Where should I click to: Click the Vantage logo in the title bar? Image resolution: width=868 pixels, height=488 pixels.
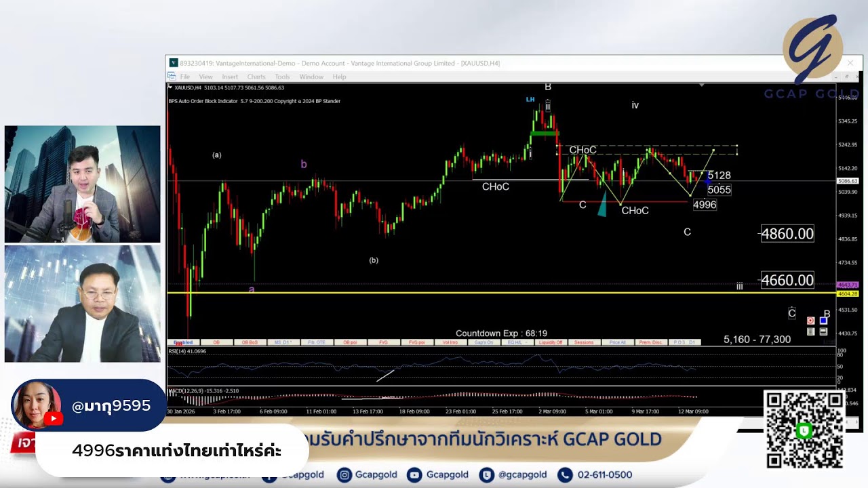pos(174,63)
